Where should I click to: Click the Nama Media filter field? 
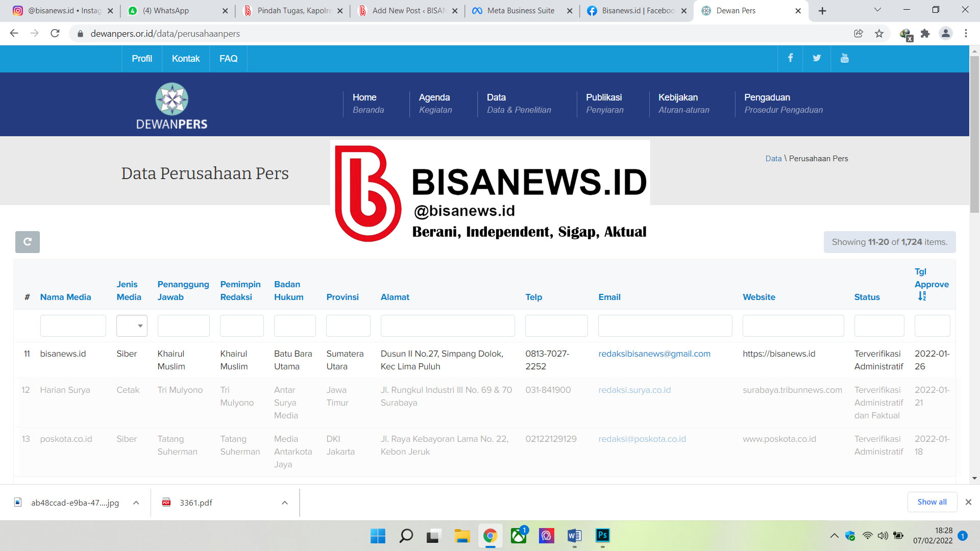click(x=73, y=326)
